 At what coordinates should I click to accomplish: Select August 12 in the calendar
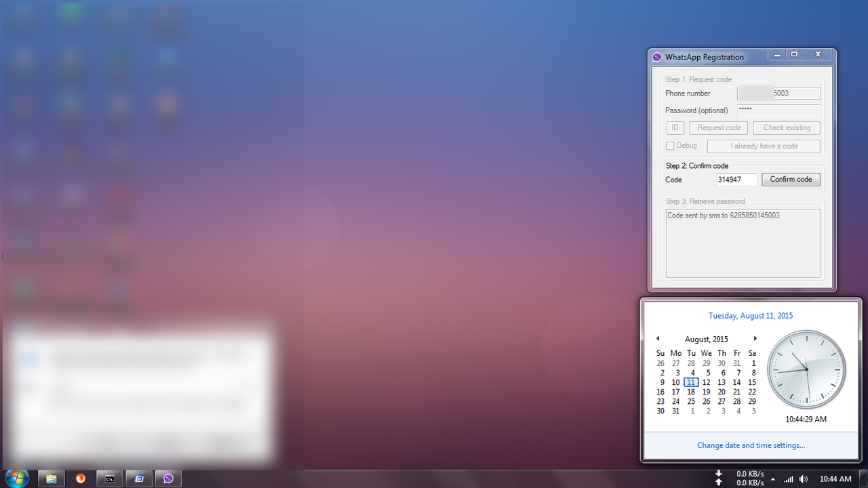(x=707, y=382)
